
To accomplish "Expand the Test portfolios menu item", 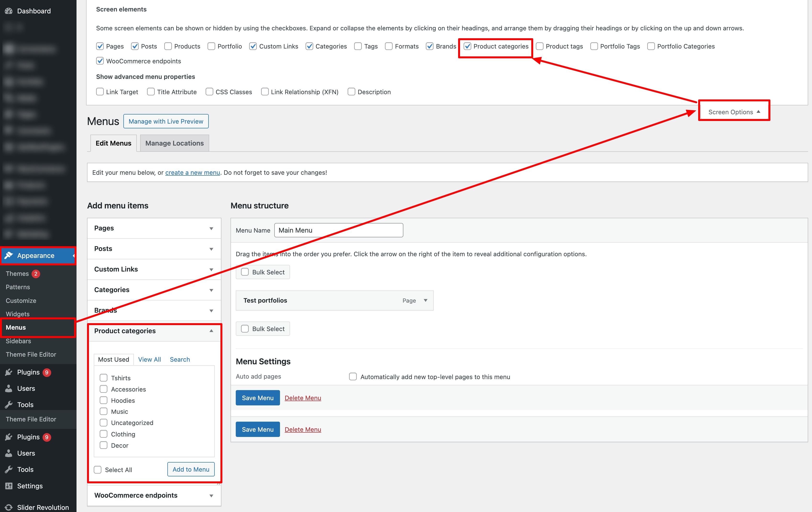I will click(426, 300).
